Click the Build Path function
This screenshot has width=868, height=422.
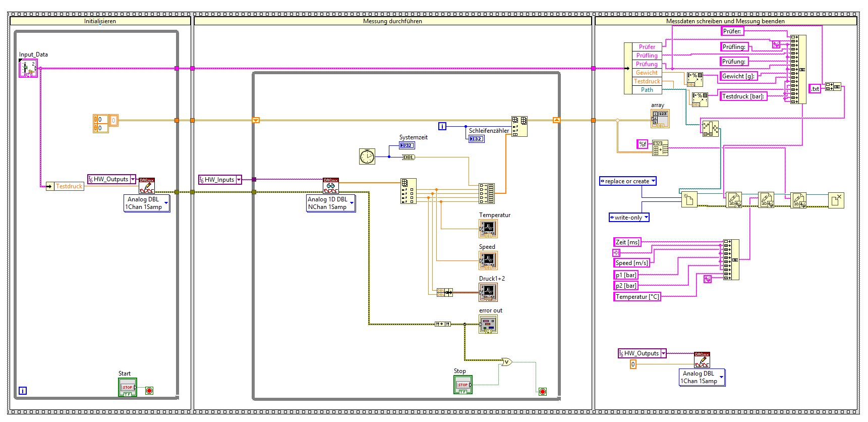[x=710, y=128]
